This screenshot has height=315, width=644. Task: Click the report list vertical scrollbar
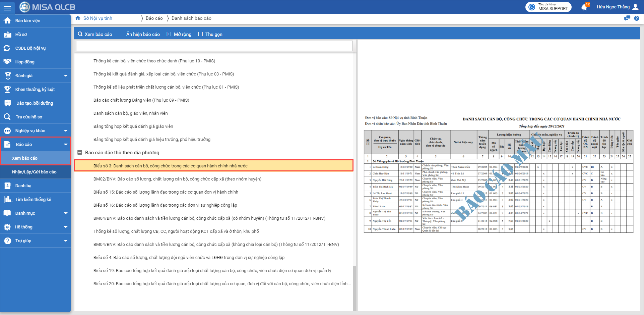click(355, 288)
